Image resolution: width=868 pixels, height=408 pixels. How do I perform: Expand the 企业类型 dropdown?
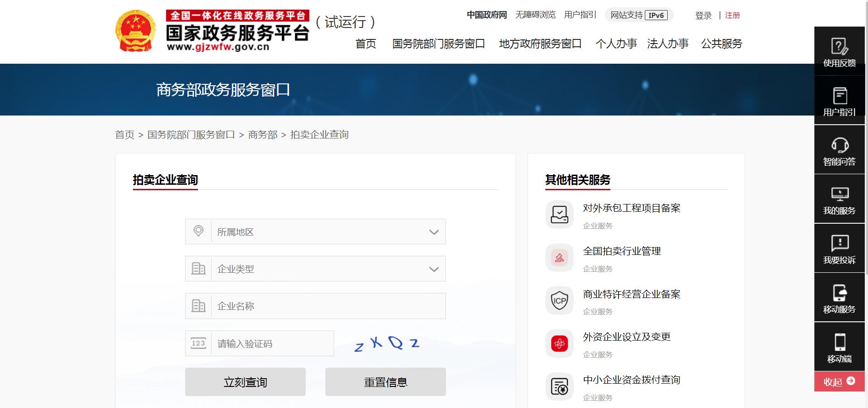point(315,269)
